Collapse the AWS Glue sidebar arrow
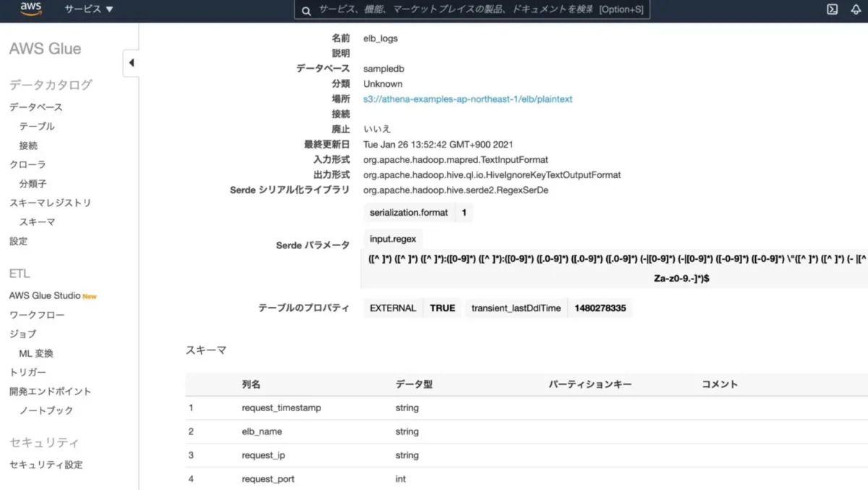 pos(131,63)
